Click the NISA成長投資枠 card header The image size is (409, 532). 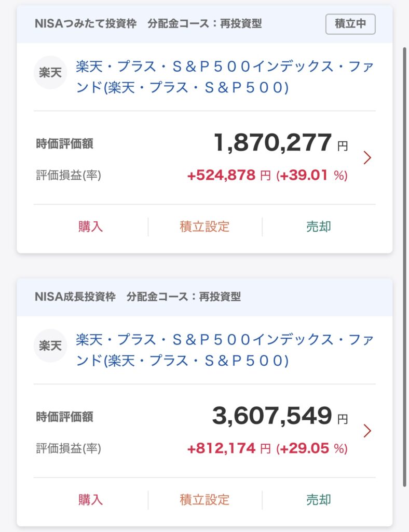click(x=204, y=297)
